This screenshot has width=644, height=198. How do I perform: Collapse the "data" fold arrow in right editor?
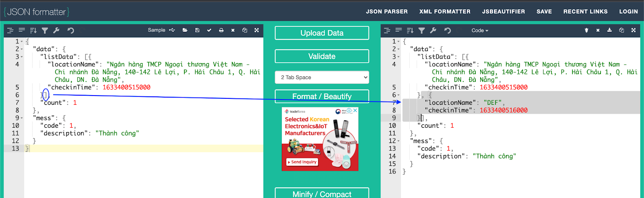398,49
